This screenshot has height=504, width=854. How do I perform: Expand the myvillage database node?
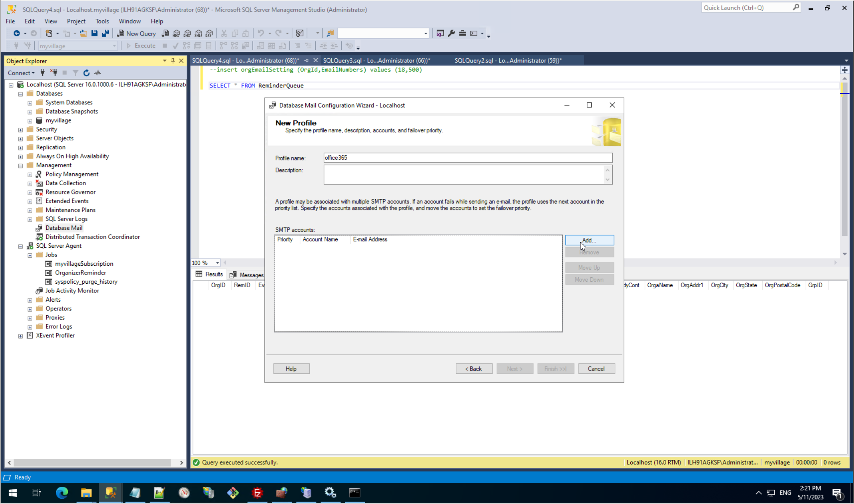point(30,121)
